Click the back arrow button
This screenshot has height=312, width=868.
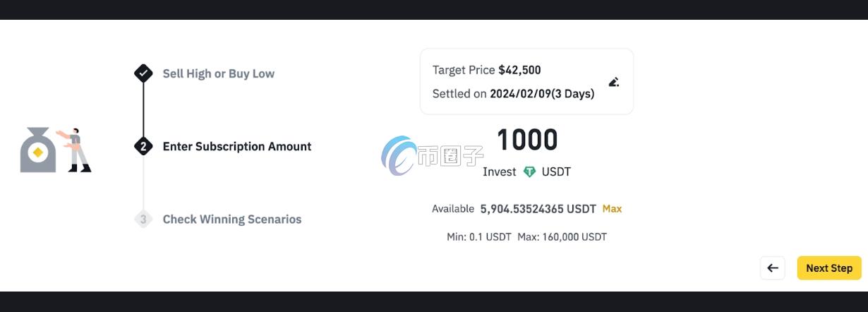pyautogui.click(x=773, y=268)
